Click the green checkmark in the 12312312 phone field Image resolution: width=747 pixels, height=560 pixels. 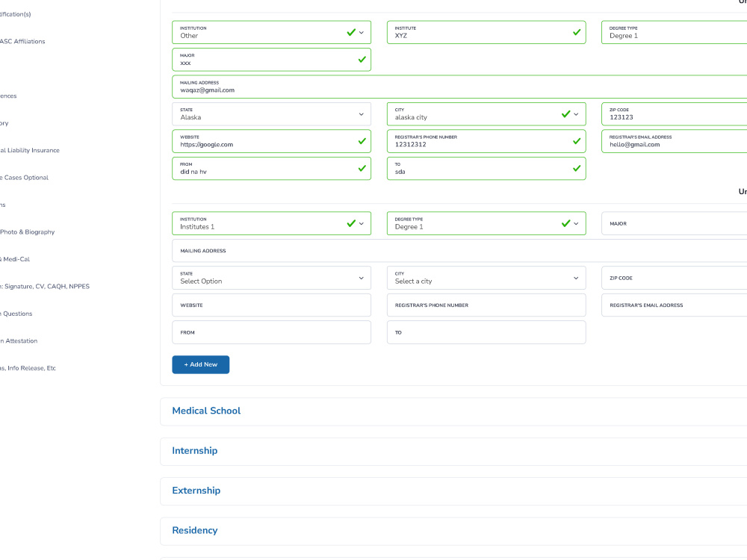point(577,141)
